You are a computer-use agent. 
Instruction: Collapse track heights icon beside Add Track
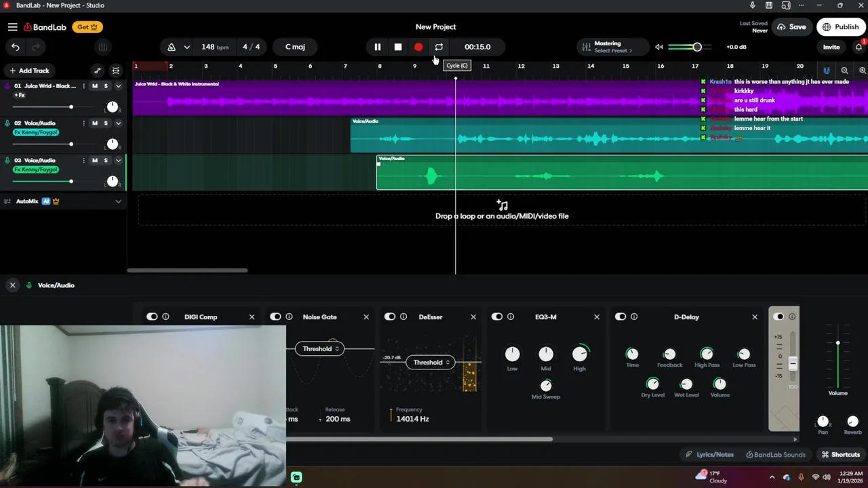116,70
